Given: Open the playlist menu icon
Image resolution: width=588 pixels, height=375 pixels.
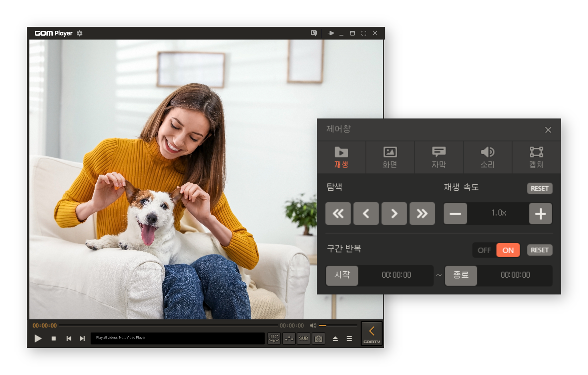Looking at the screenshot, I should point(348,339).
